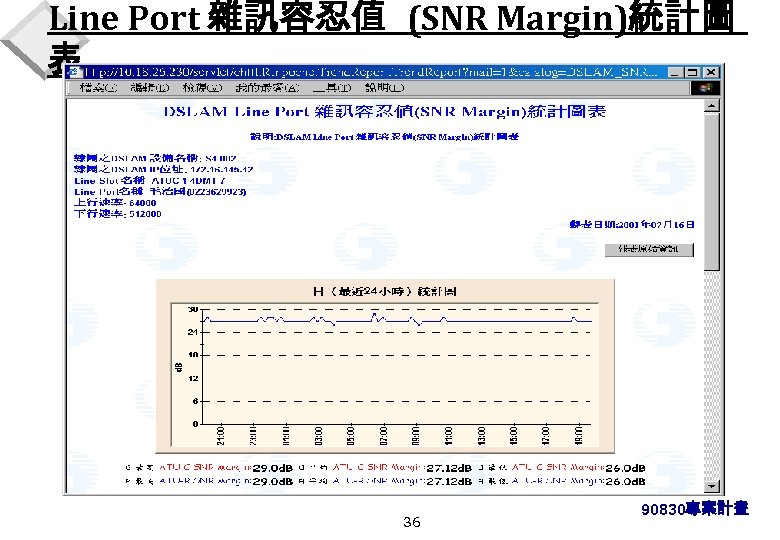Screen dimensions: 780x540
Task: Click the slide page number 36
Action: (411, 522)
